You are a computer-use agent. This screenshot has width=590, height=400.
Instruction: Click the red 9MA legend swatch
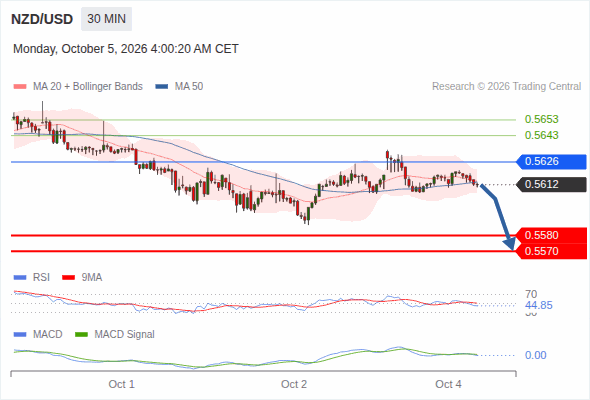click(x=68, y=278)
